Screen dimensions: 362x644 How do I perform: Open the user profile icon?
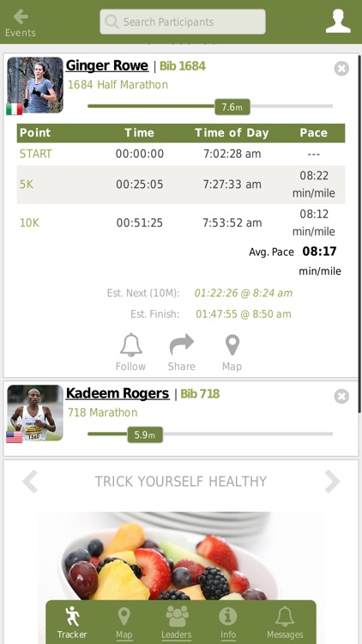(338, 21)
